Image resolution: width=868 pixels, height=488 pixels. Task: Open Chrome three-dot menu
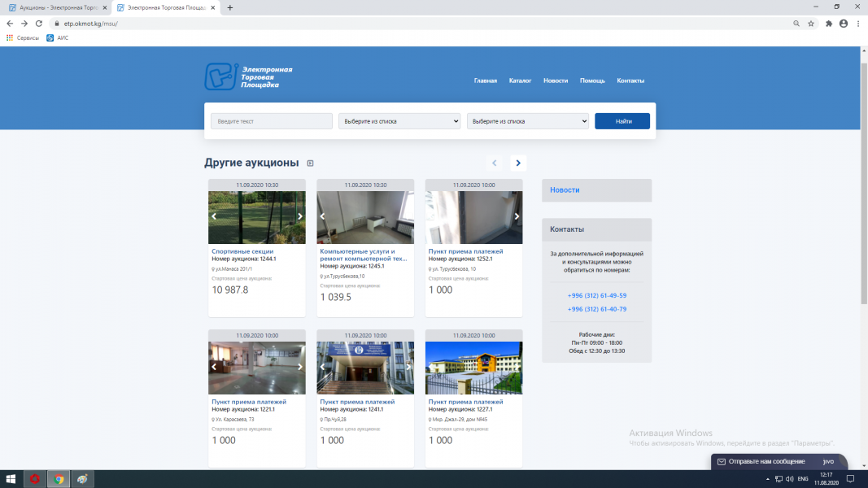[x=858, y=24]
